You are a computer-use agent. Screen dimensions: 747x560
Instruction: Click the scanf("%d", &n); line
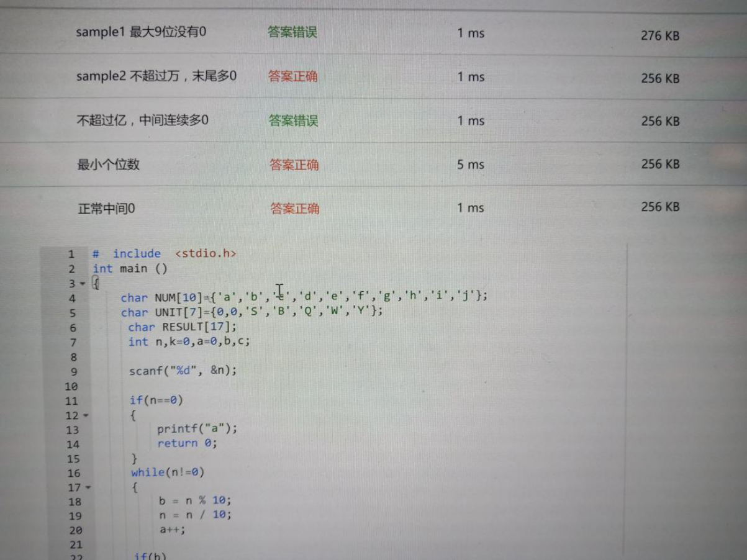click(x=183, y=371)
